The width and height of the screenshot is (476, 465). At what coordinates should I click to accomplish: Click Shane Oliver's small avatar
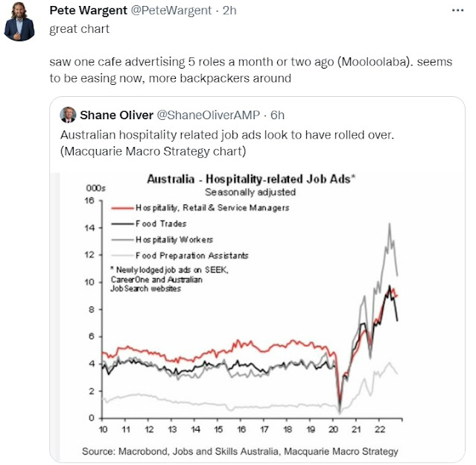point(68,115)
